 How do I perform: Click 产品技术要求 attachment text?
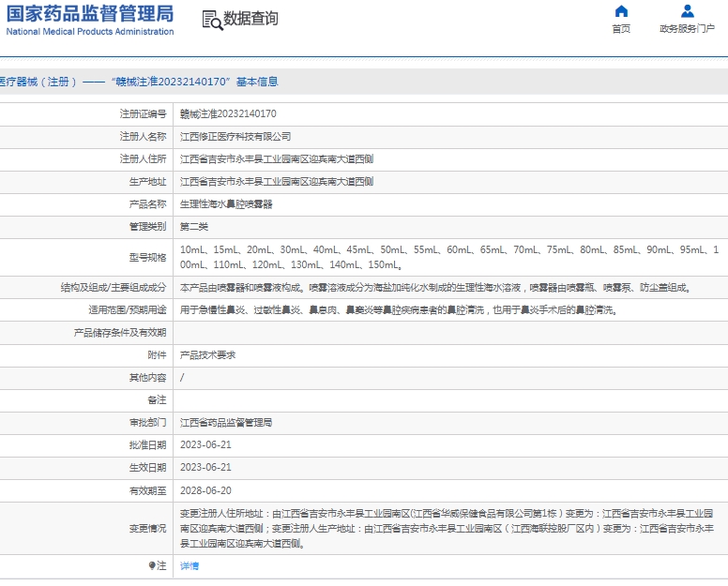point(207,355)
